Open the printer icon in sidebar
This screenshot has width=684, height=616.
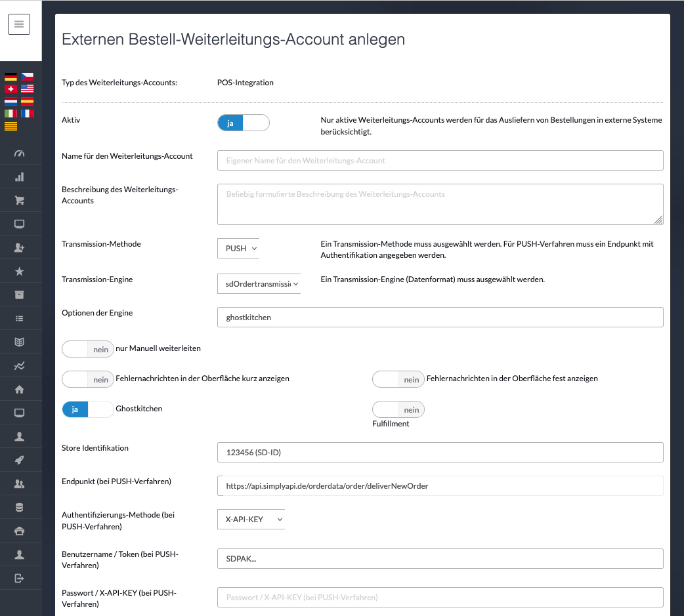(x=19, y=531)
